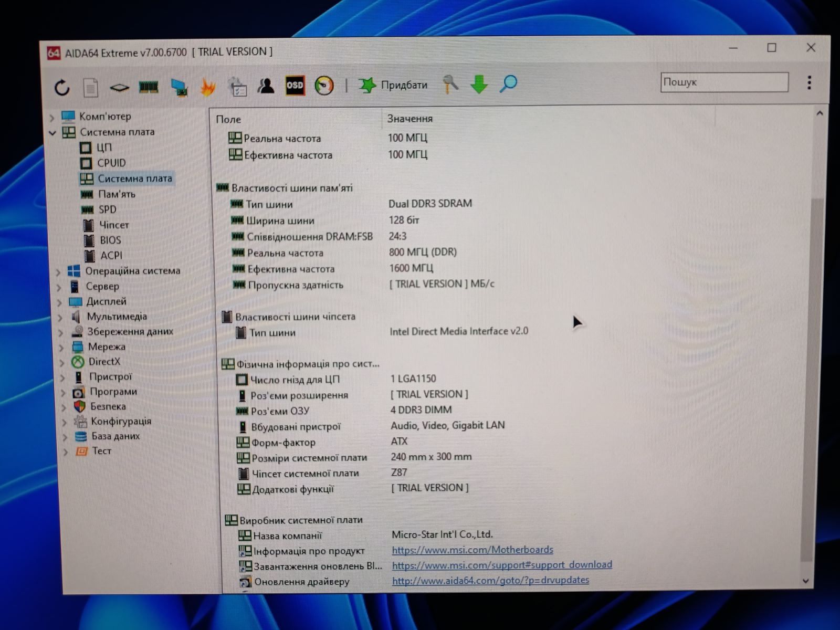Viewport: 840px width, 630px height.
Task: Click the memory module toolbar icon
Action: click(x=149, y=87)
